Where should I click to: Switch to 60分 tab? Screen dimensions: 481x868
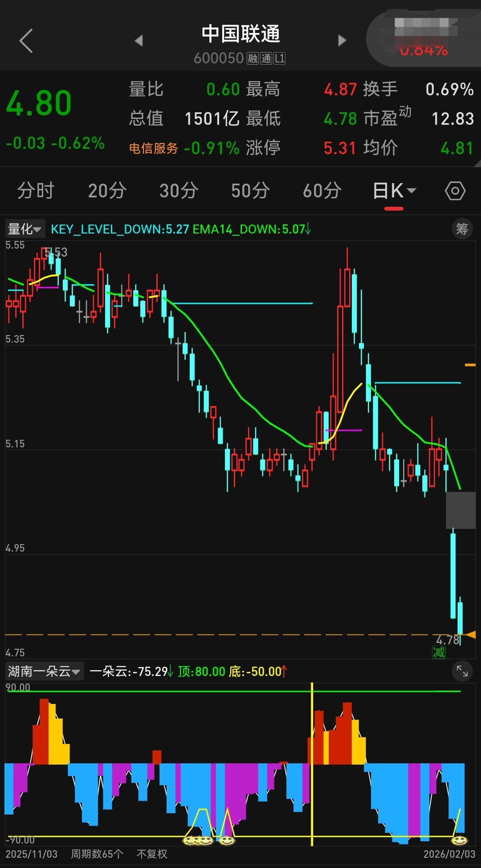[322, 191]
